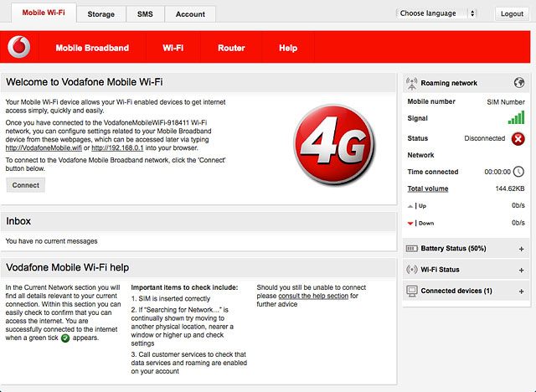Click the Vodafone Mobile Wi-Fi help heading

tap(67, 267)
